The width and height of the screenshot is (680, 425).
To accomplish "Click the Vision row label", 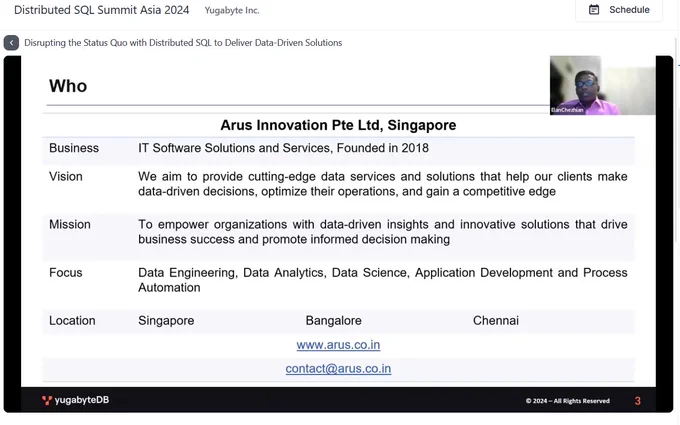I will point(65,177).
